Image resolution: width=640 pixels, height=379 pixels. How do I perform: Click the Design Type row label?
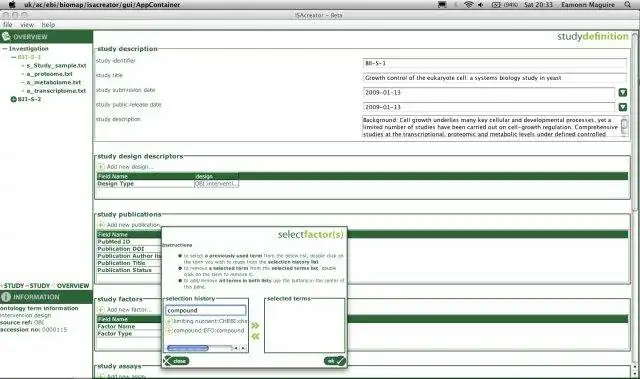pyautogui.click(x=116, y=184)
